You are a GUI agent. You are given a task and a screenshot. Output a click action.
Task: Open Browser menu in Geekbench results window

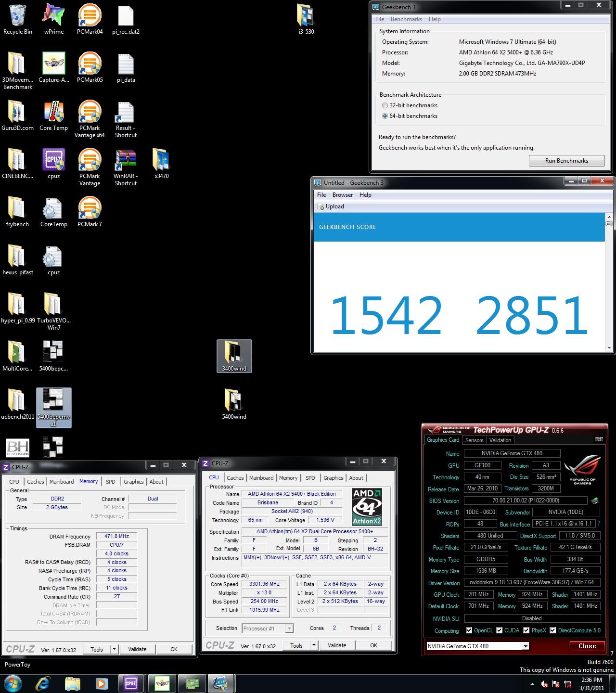[343, 195]
